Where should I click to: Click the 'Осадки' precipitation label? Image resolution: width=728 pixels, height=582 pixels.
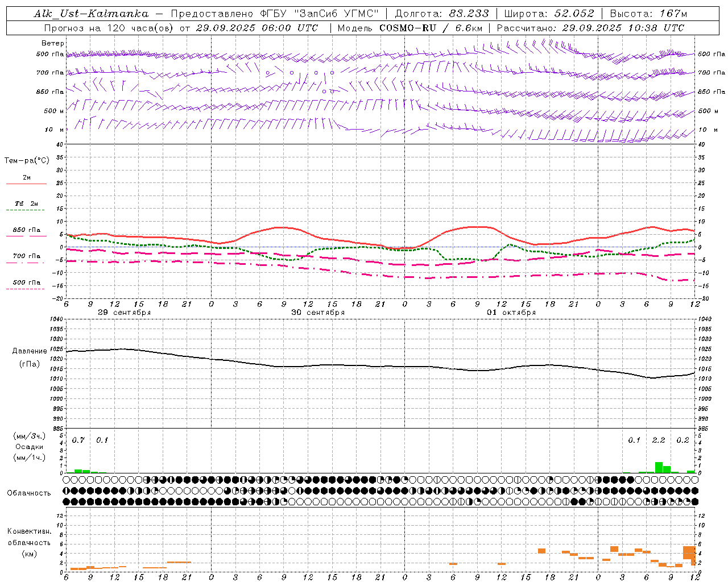[30, 447]
